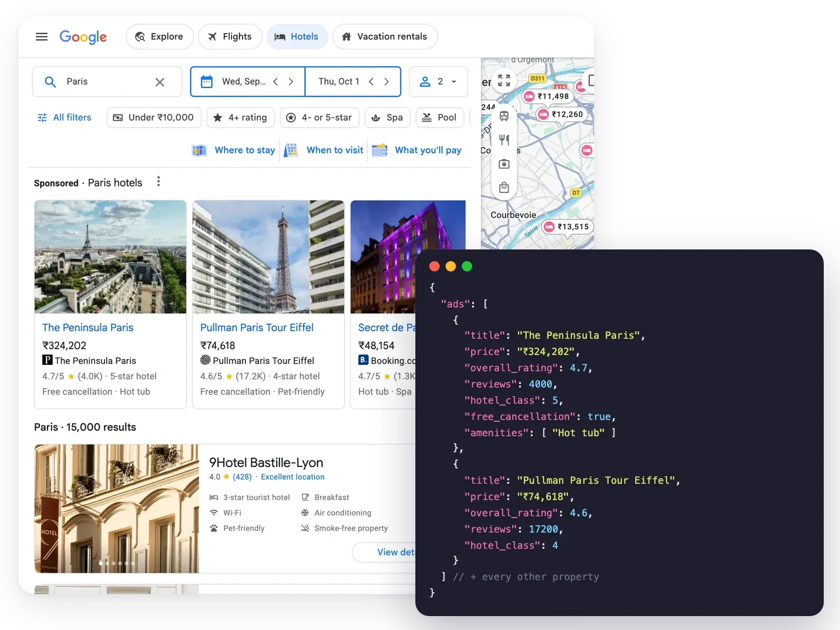Click ₹74,618 price of Pullman

coord(218,346)
